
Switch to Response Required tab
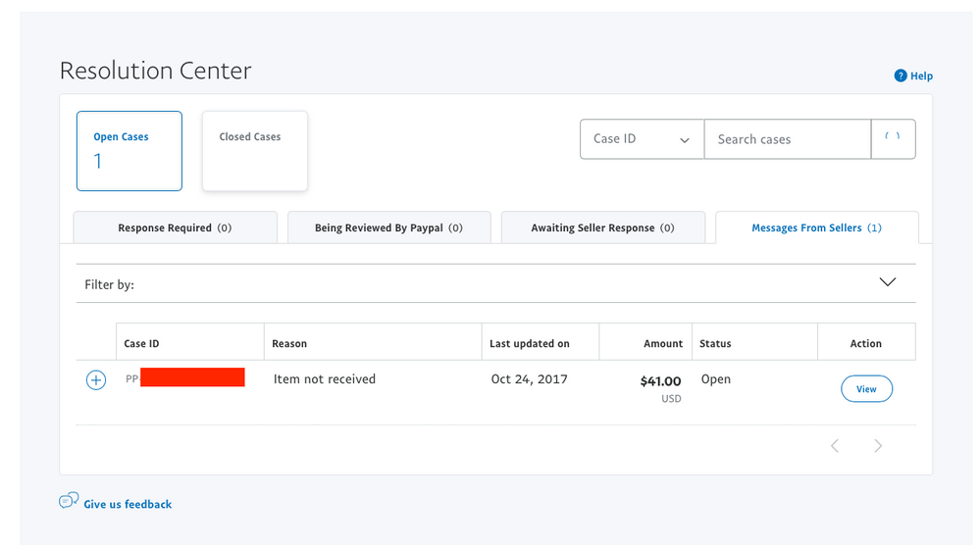point(175,227)
